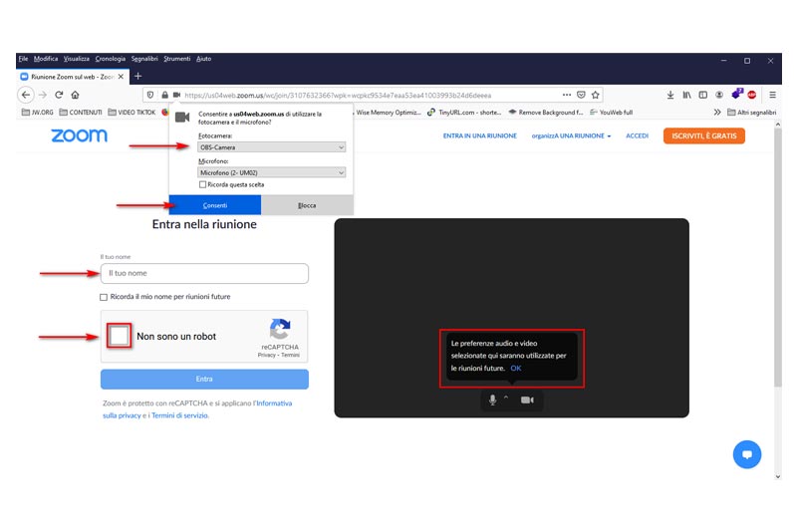Click the vertical page scrollbar
The width and height of the screenshot is (797, 532).
(778, 257)
